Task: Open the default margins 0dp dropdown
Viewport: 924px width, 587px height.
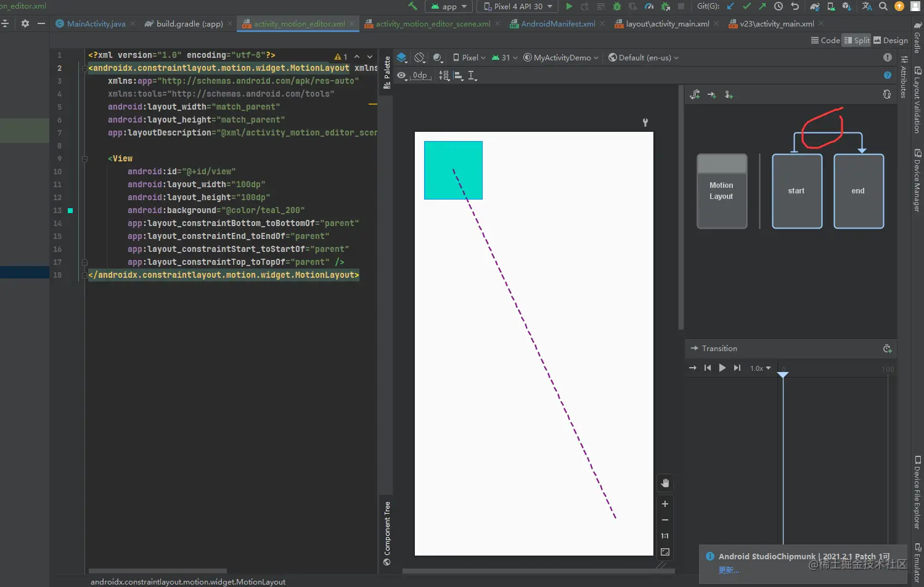Action: coord(420,75)
